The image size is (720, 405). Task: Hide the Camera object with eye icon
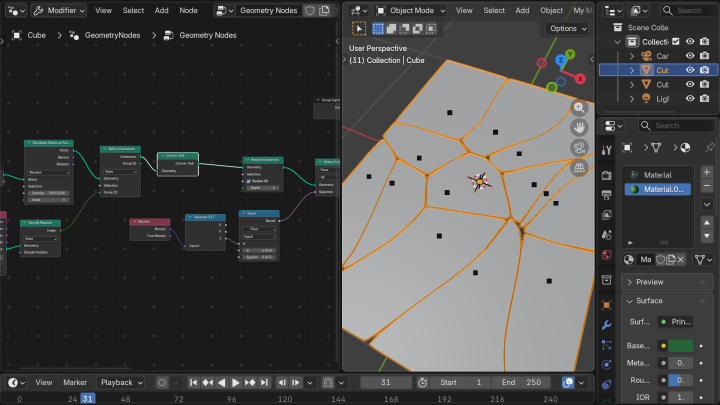[x=690, y=56]
